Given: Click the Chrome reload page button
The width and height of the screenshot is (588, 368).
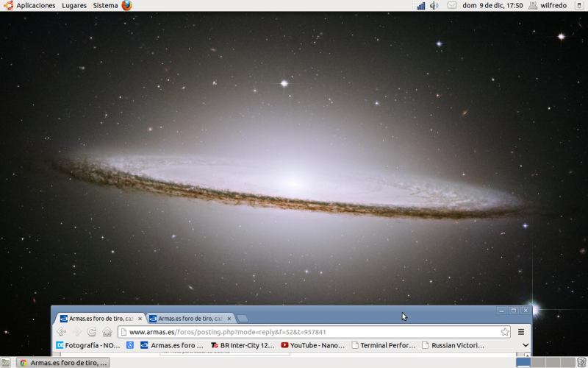Looking at the screenshot, I should tap(92, 332).
